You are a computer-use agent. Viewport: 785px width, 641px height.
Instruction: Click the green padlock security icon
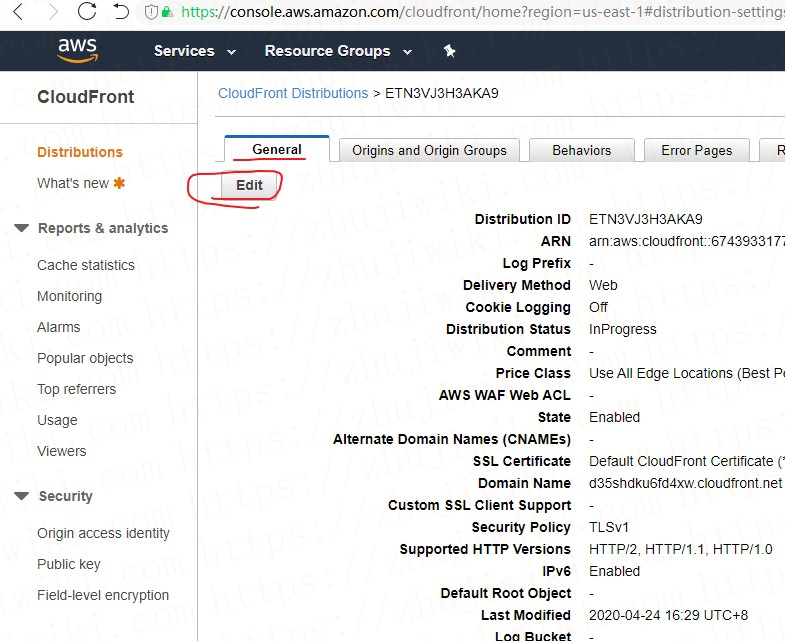point(167,13)
